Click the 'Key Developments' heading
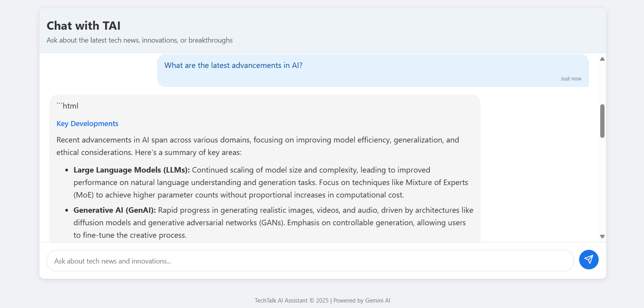Viewport: 644px width, 308px height. 87,124
